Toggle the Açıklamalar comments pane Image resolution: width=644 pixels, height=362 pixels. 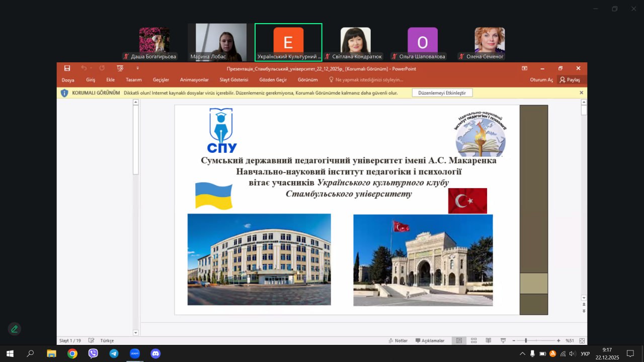pos(430,340)
